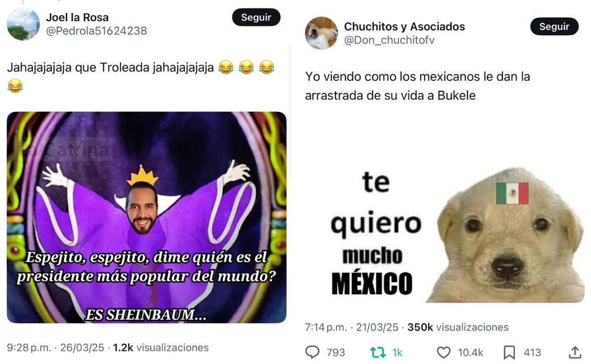View 1.2k visualizaciones stats
Viewport: 591px width, 364px height.
160,348
